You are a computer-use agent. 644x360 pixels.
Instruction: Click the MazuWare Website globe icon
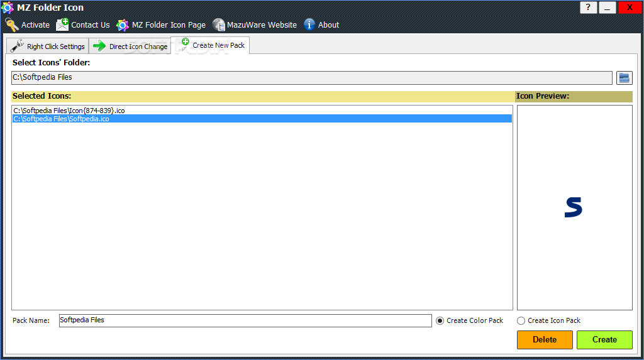click(218, 25)
